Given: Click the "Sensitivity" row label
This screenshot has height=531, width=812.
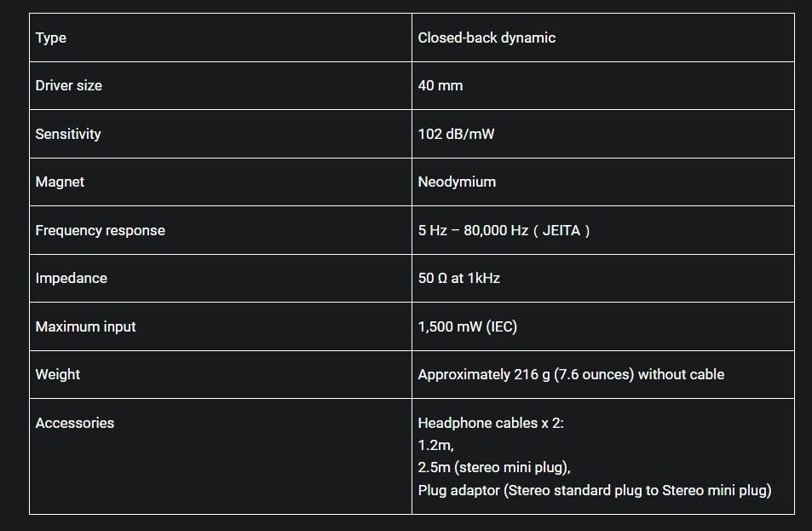Looking at the screenshot, I should tap(68, 134).
